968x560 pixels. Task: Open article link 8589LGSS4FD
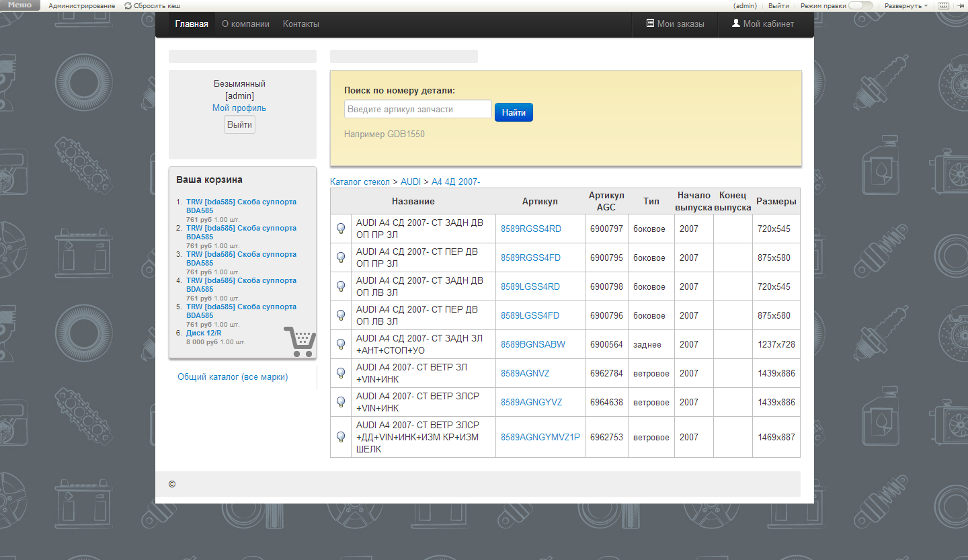tap(530, 315)
